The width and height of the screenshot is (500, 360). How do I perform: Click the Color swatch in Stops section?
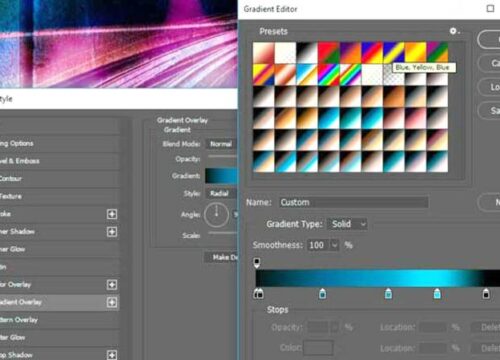click(x=318, y=348)
